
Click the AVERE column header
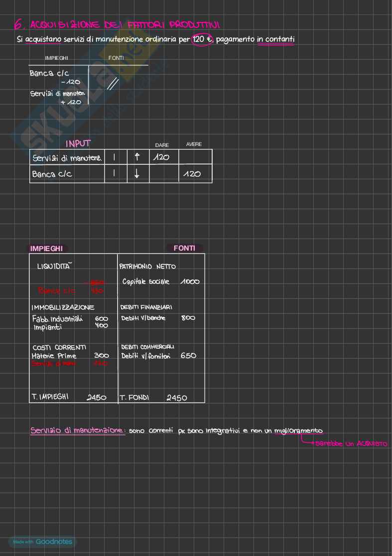tap(194, 144)
